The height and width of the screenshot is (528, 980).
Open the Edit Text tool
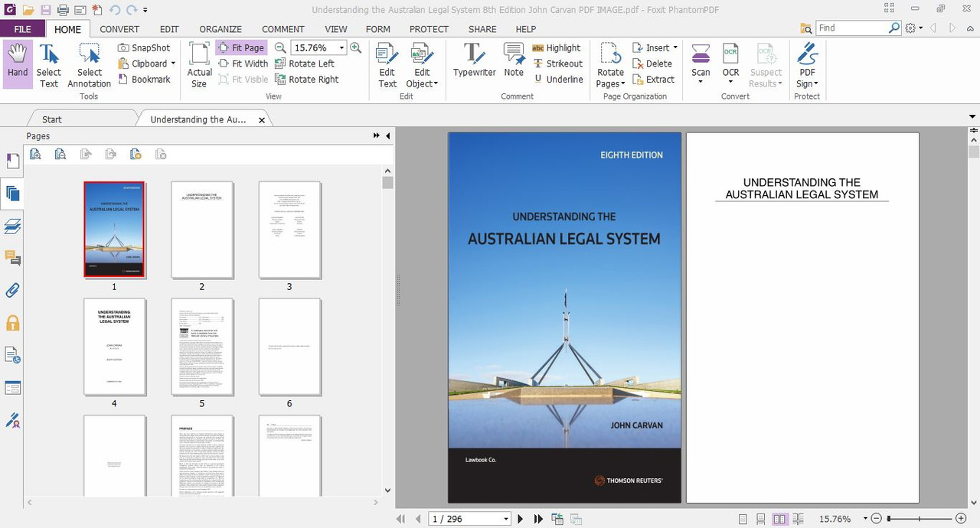click(387, 64)
